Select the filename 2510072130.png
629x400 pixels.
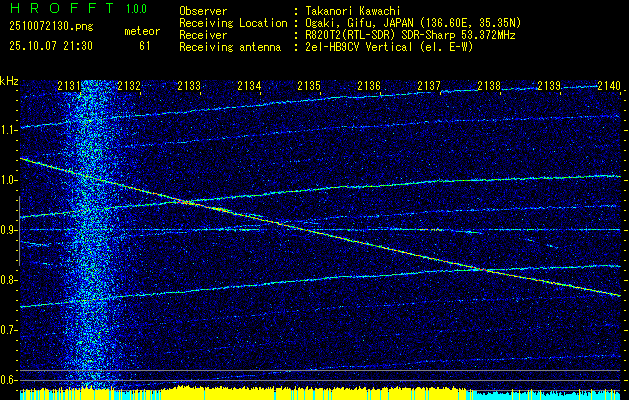[x=51, y=27]
